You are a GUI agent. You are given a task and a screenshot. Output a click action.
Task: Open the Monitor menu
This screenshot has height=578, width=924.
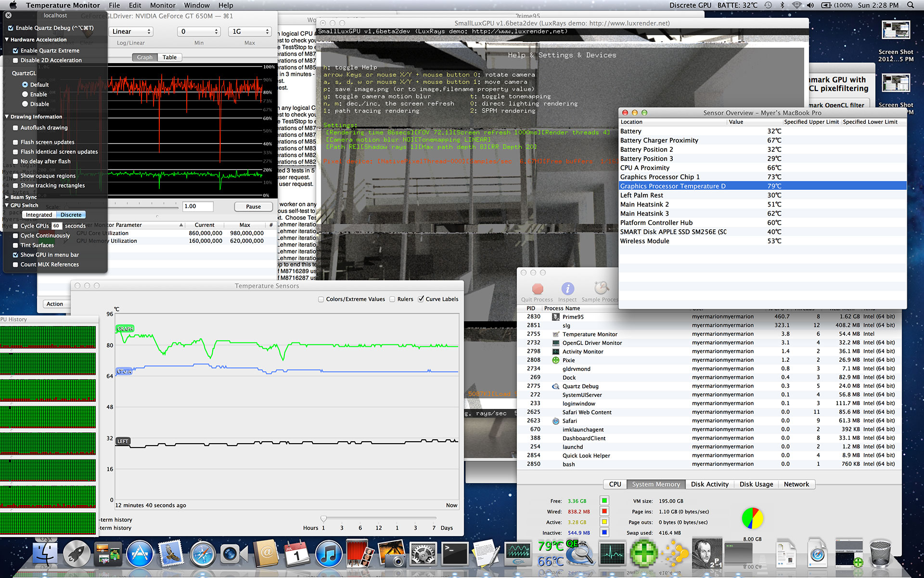162,5
